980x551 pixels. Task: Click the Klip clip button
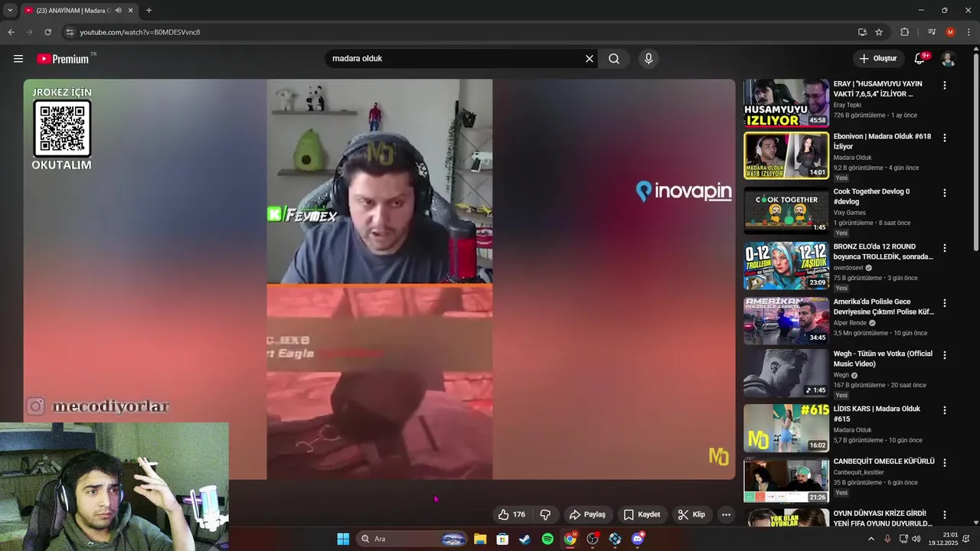[x=691, y=514]
